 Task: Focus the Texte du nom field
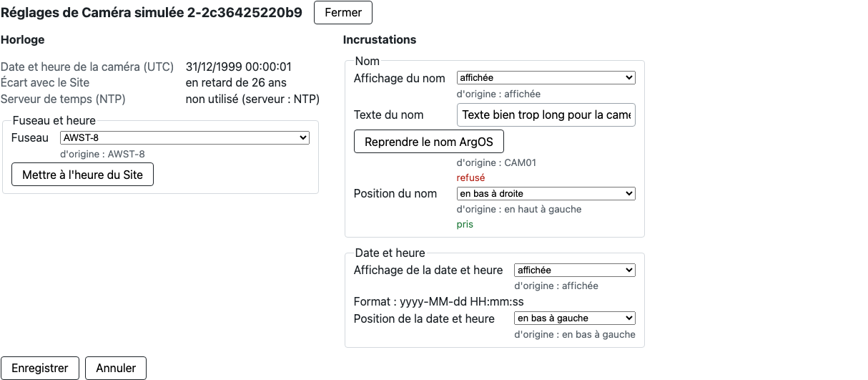pyautogui.click(x=546, y=115)
